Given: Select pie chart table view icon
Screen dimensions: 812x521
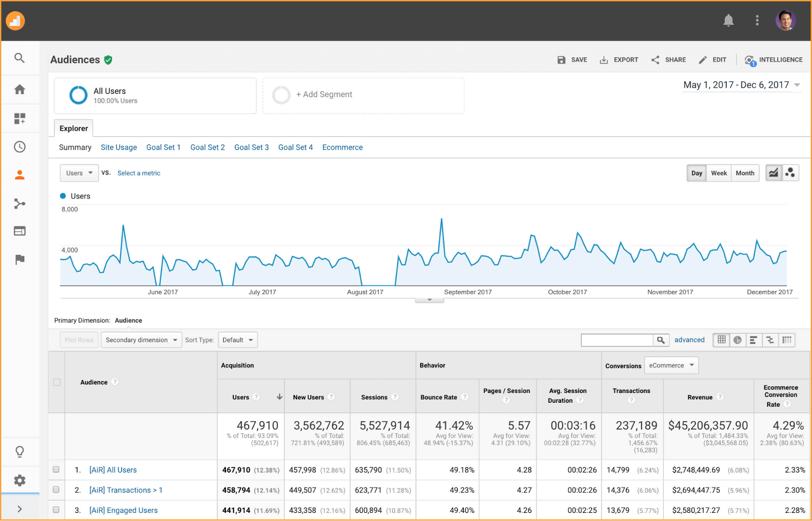Looking at the screenshot, I should 737,340.
